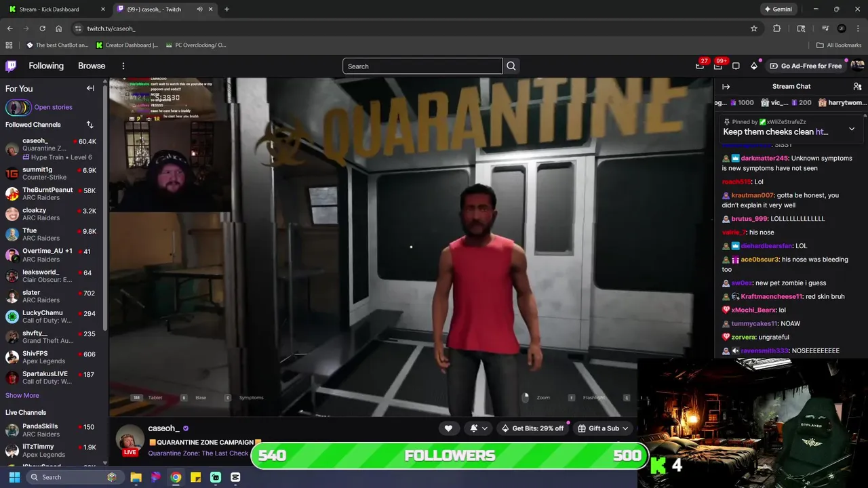Screen dimensions: 868x488
Task: Open the three-dot more menu beside Browse
Action: [123, 66]
